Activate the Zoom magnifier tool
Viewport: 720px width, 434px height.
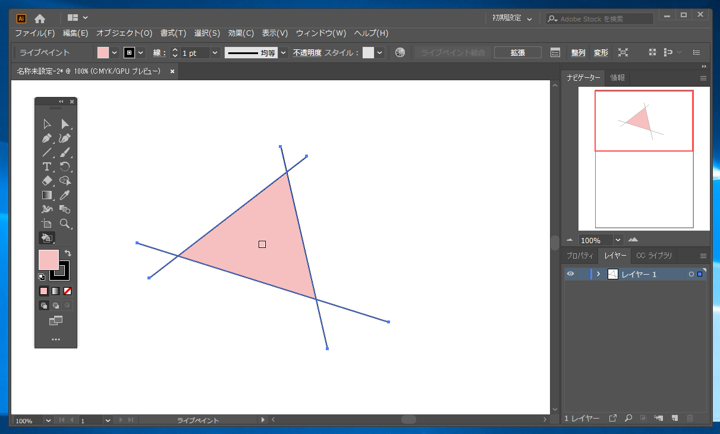65,223
